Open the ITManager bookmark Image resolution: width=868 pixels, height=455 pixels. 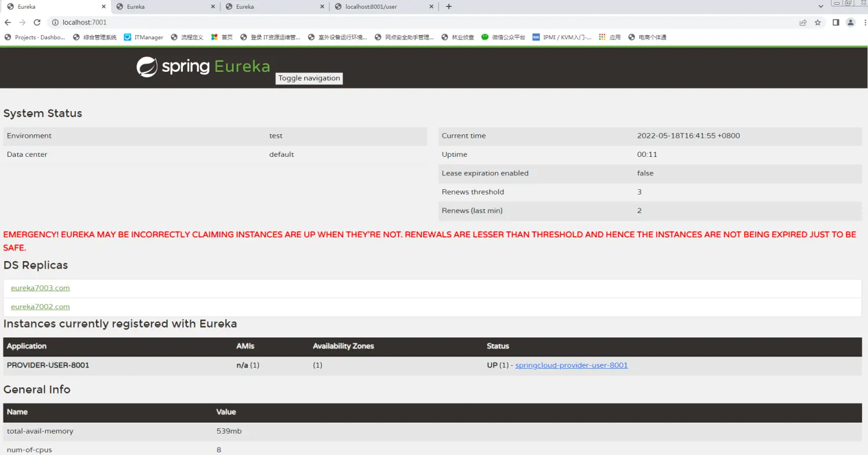coord(144,37)
